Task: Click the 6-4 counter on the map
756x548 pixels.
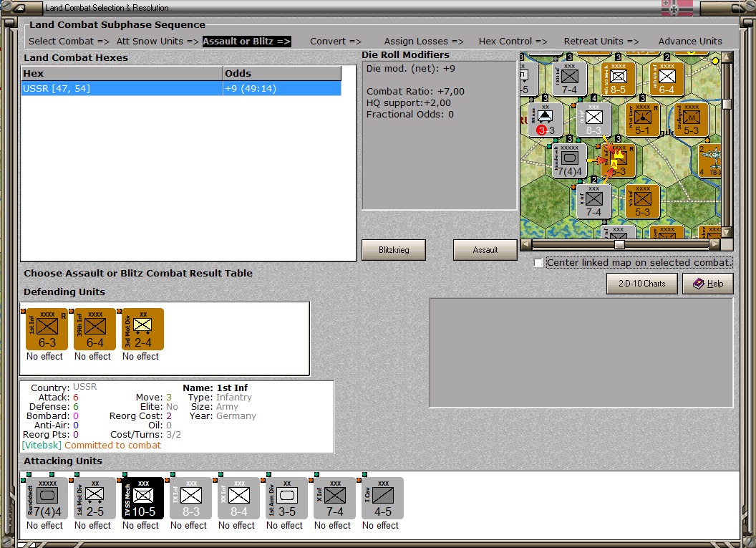Action: coord(667,79)
